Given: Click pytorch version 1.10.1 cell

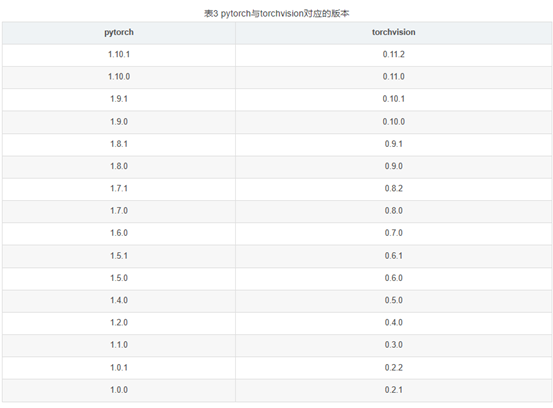Looking at the screenshot, I should point(119,55).
